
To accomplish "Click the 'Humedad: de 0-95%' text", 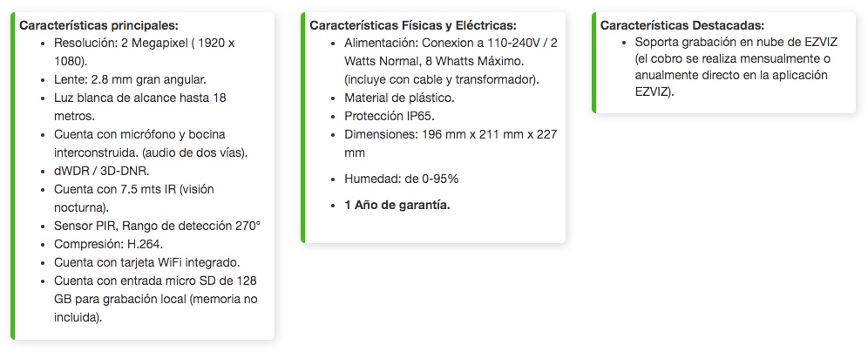I will click(402, 179).
